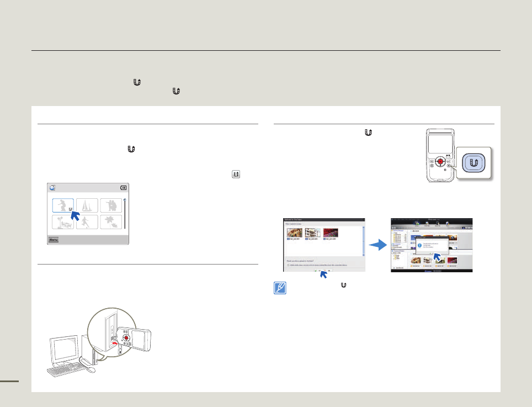Click the large blue right arrow
532x407 pixels.
(x=377, y=244)
